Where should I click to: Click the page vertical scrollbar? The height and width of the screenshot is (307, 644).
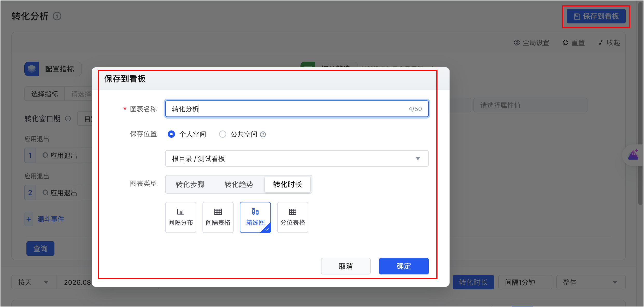[640, 104]
